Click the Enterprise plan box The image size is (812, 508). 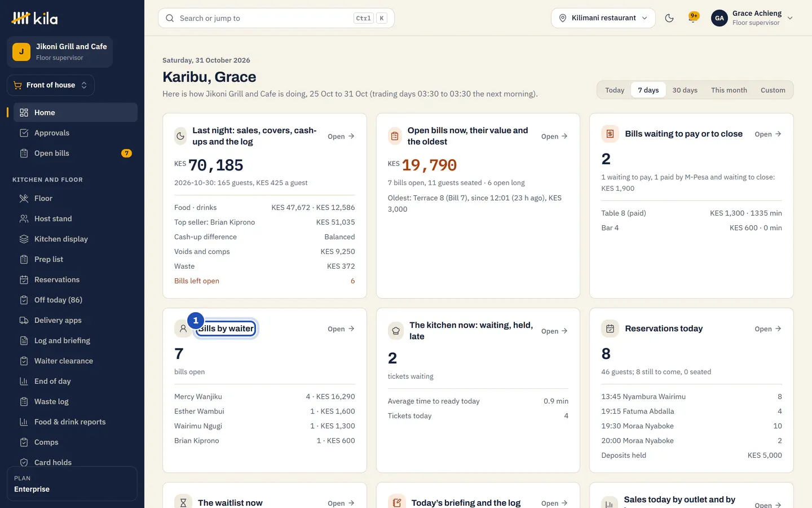pos(72,484)
